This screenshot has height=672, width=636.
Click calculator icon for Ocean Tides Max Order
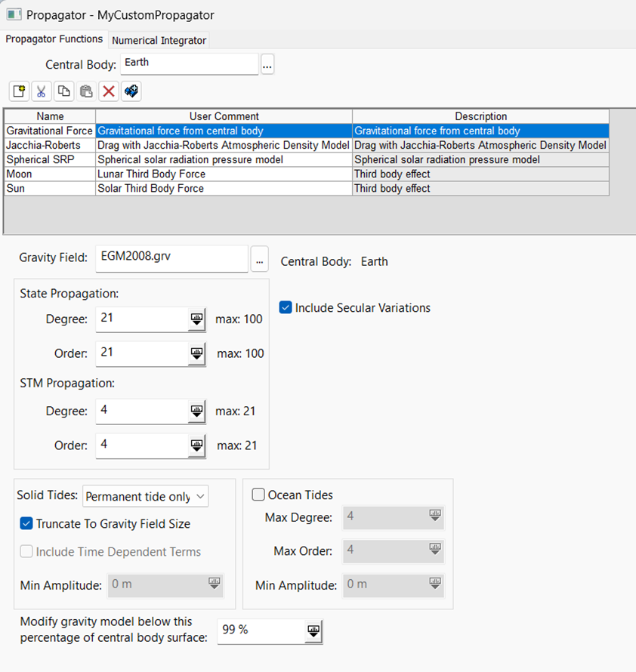tap(435, 549)
